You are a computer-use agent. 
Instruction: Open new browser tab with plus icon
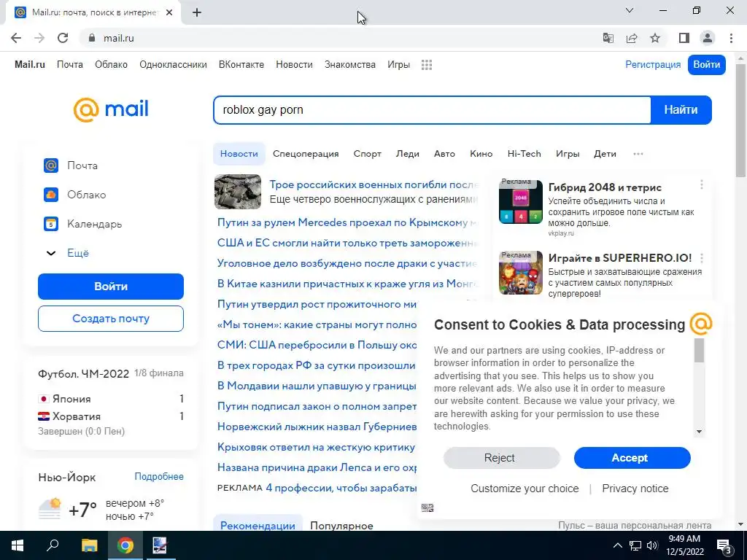[x=197, y=13]
